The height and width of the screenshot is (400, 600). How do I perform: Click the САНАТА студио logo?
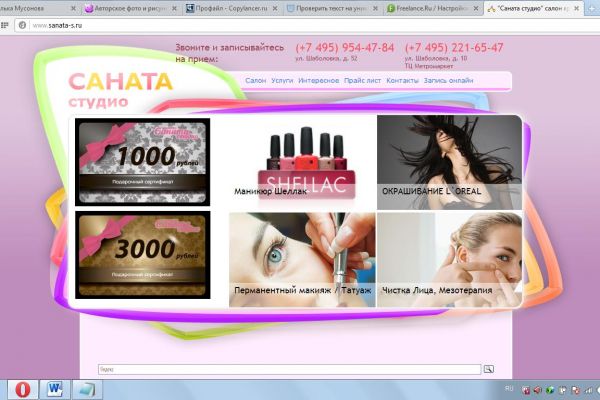[x=120, y=90]
